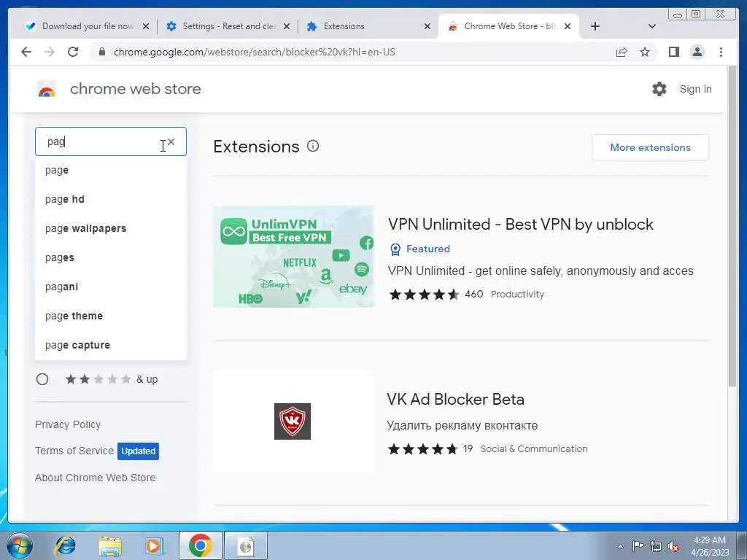
Task: Click the page vertical scrollbar
Action: [x=732, y=226]
